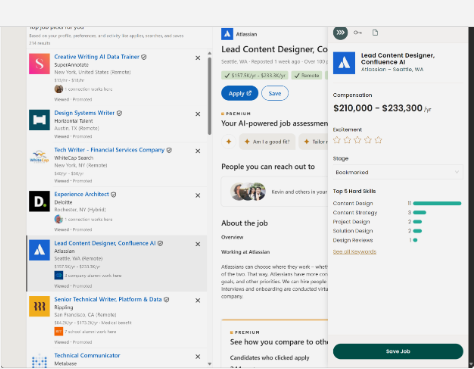The height and width of the screenshot is (369, 474).
Task: Open Design Systems Writer job listing
Action: click(84, 113)
